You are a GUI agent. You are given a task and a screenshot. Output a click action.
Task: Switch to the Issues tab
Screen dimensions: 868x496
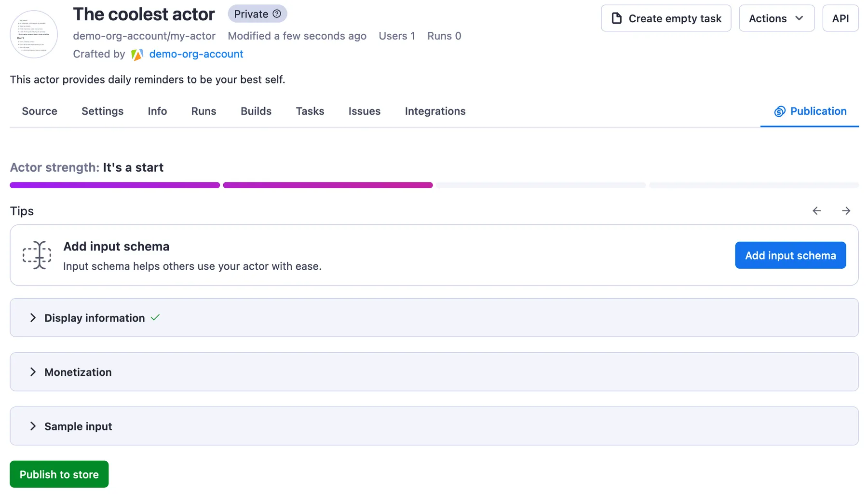pyautogui.click(x=365, y=111)
